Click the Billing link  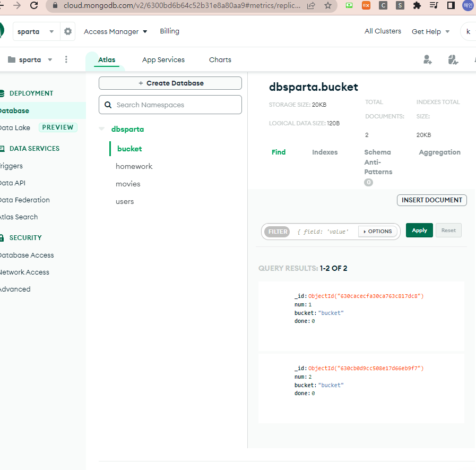click(x=170, y=31)
